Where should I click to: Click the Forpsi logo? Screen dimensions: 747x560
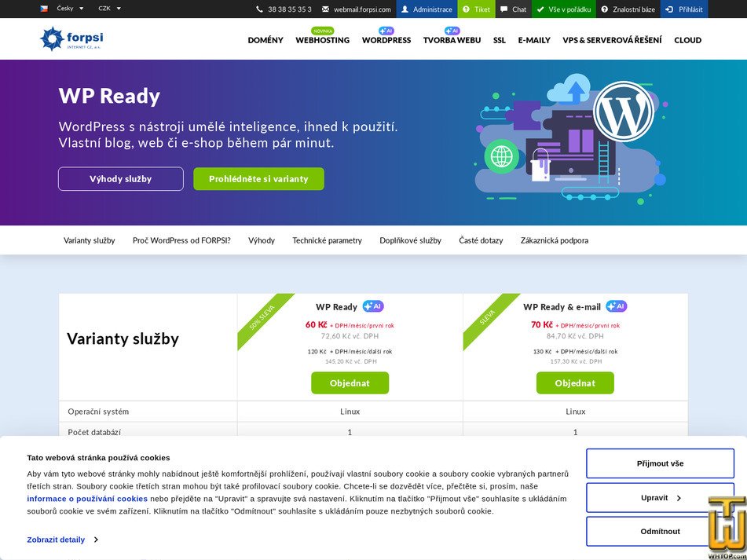point(71,38)
